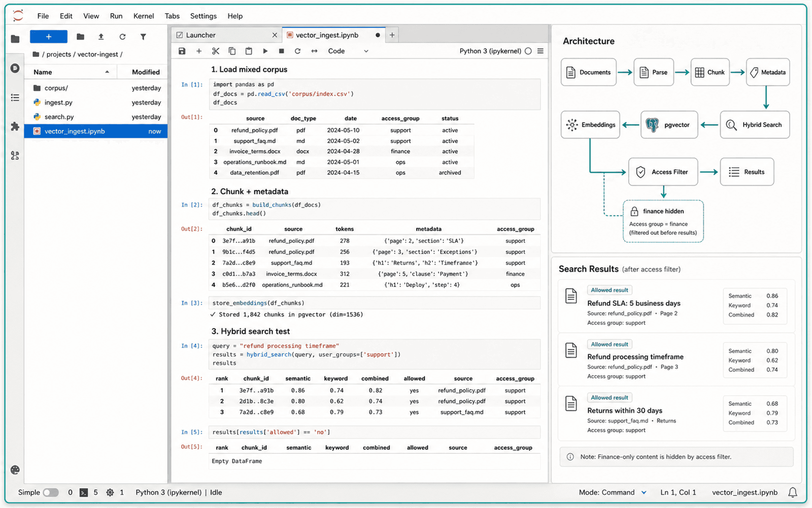
Task: Click the Ln 1, Col 1 status entry
Action: pos(678,492)
